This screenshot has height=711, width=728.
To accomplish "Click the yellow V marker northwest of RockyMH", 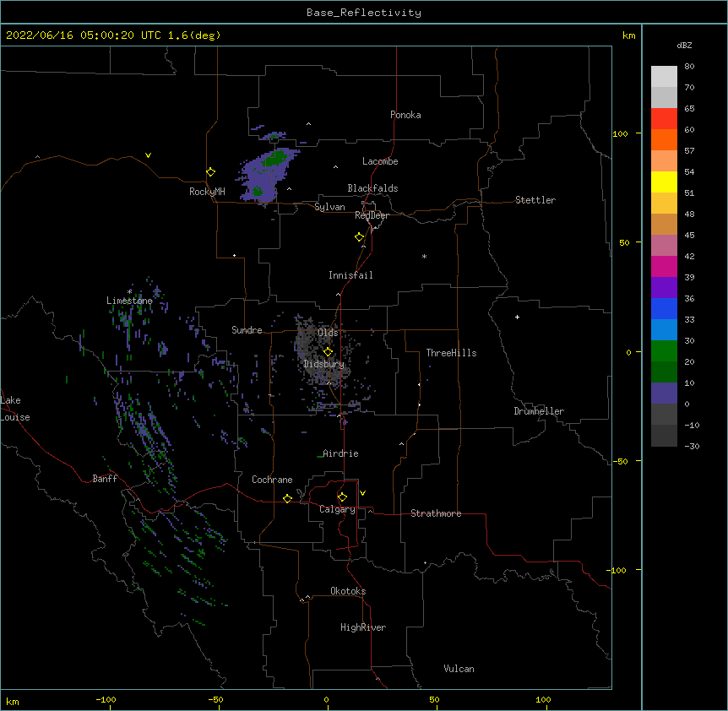I will (x=148, y=155).
